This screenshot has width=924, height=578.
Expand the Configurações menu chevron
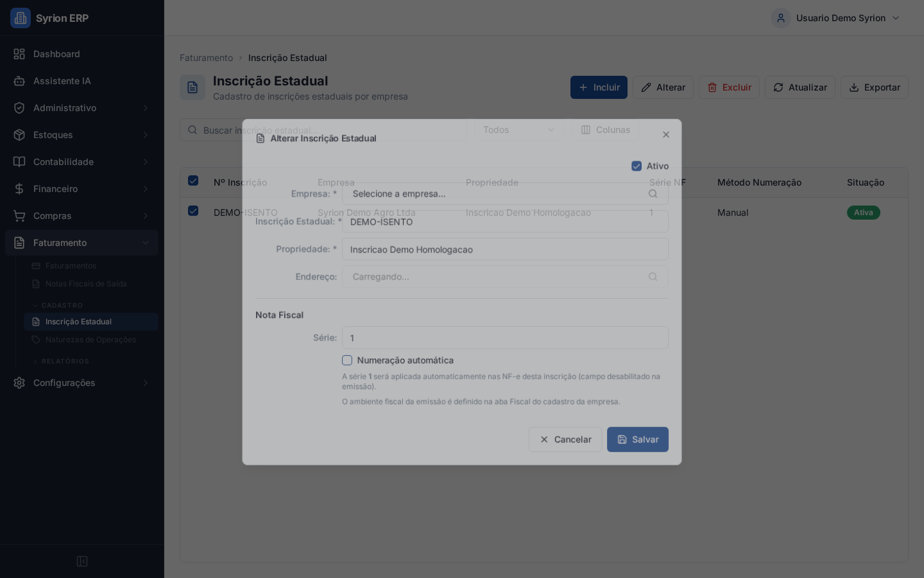point(146,383)
